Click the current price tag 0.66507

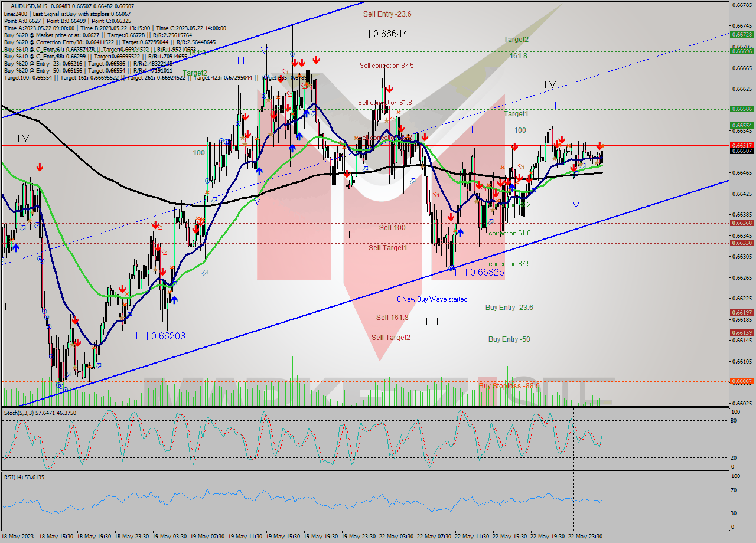click(742, 151)
